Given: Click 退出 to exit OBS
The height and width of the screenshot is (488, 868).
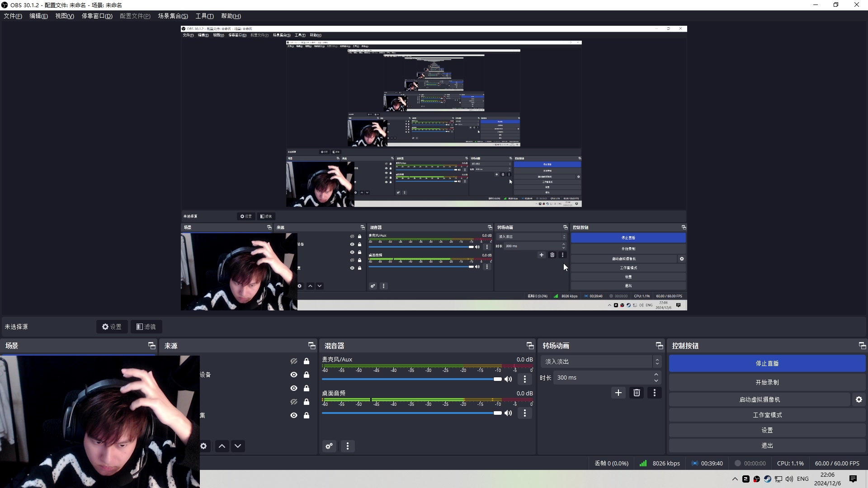Looking at the screenshot, I should (x=767, y=446).
